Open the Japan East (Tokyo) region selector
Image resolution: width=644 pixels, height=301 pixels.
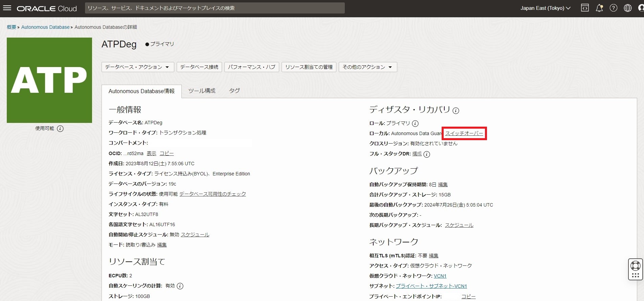545,8
